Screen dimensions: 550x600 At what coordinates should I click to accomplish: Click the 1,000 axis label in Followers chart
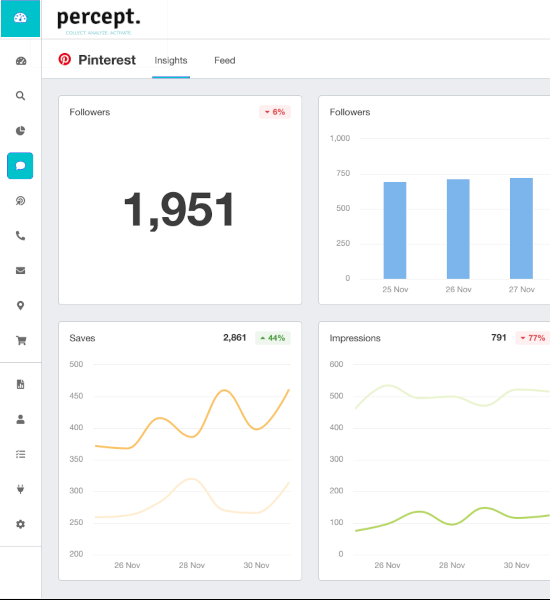[x=340, y=138]
